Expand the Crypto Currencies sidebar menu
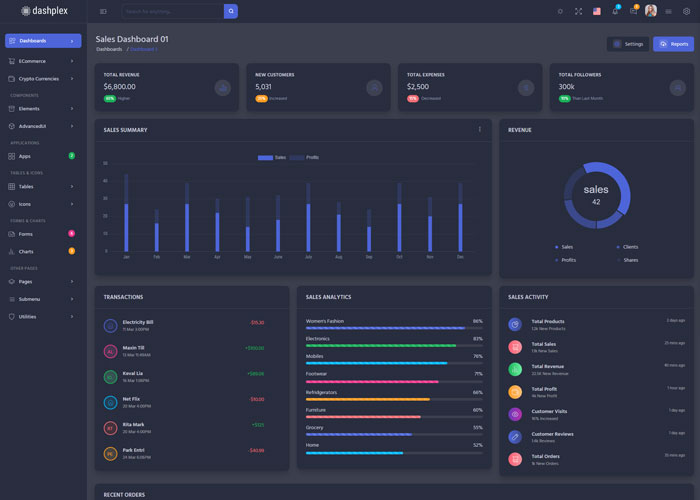 click(x=42, y=78)
